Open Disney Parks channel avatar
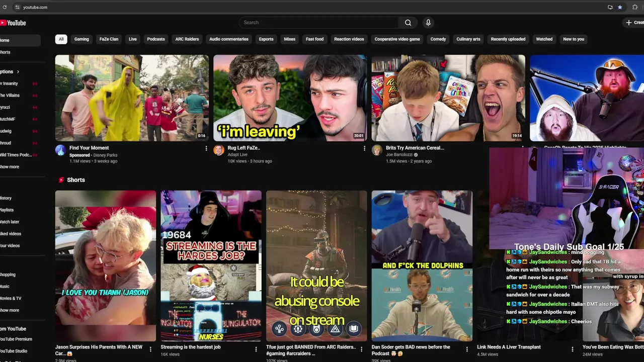The height and width of the screenshot is (362, 644). [60, 150]
